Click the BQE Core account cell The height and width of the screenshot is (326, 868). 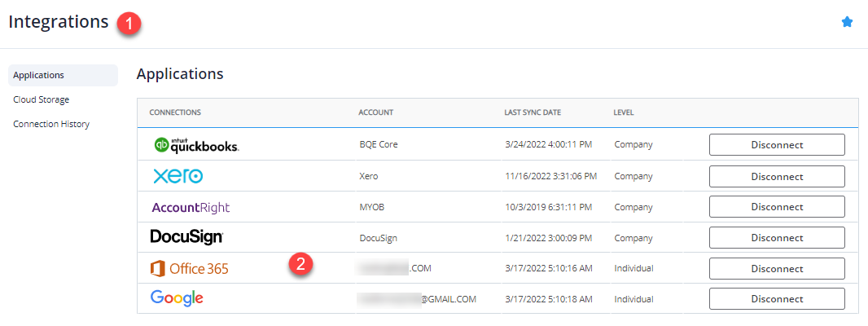(379, 145)
